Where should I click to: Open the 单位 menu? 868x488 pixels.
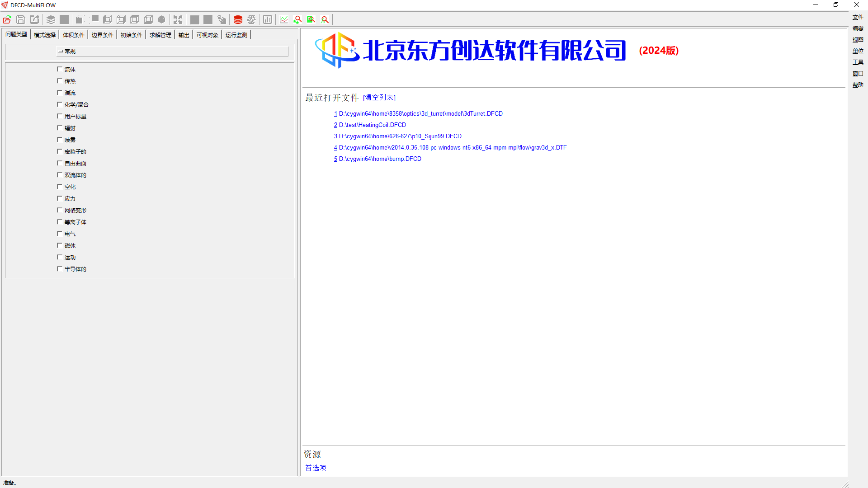pos(858,51)
